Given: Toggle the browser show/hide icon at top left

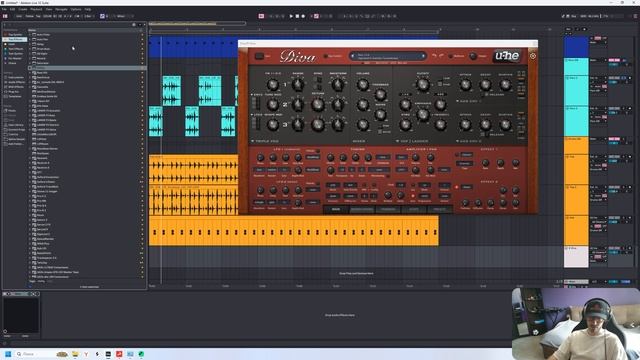Looking at the screenshot, I should click(5, 16).
